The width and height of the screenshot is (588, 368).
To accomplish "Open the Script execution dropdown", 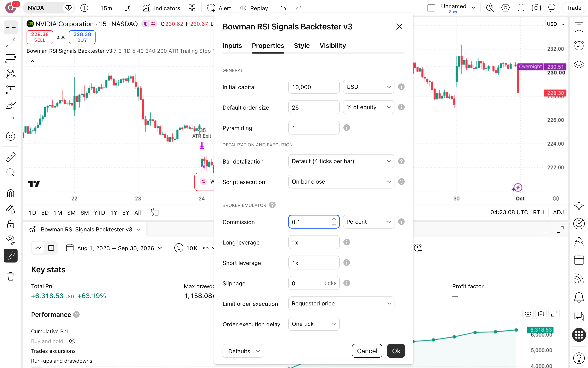I will [x=341, y=182].
